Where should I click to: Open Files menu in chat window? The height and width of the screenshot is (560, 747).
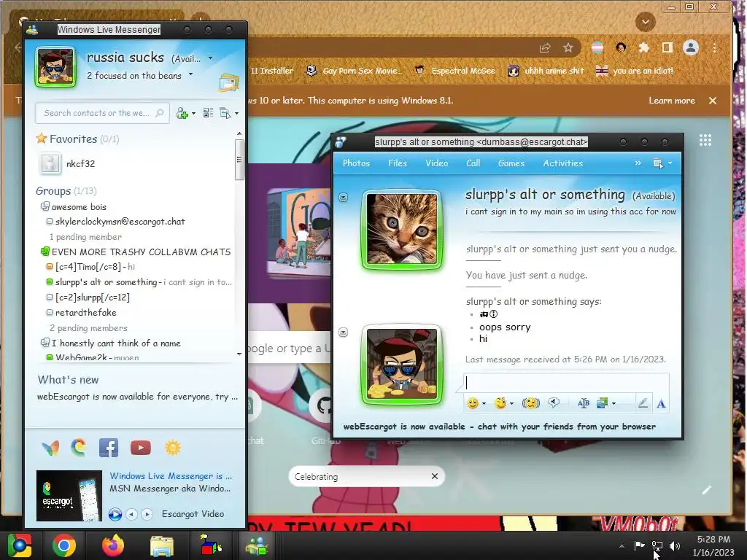click(x=398, y=163)
